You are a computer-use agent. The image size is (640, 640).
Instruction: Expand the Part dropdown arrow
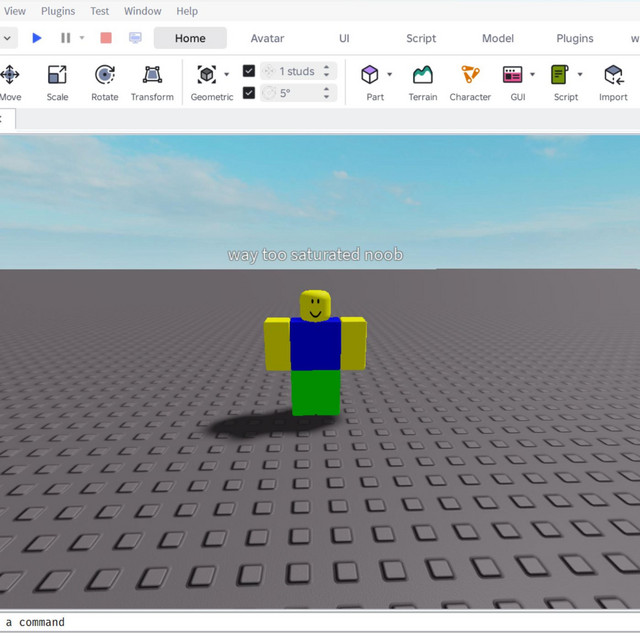click(389, 74)
